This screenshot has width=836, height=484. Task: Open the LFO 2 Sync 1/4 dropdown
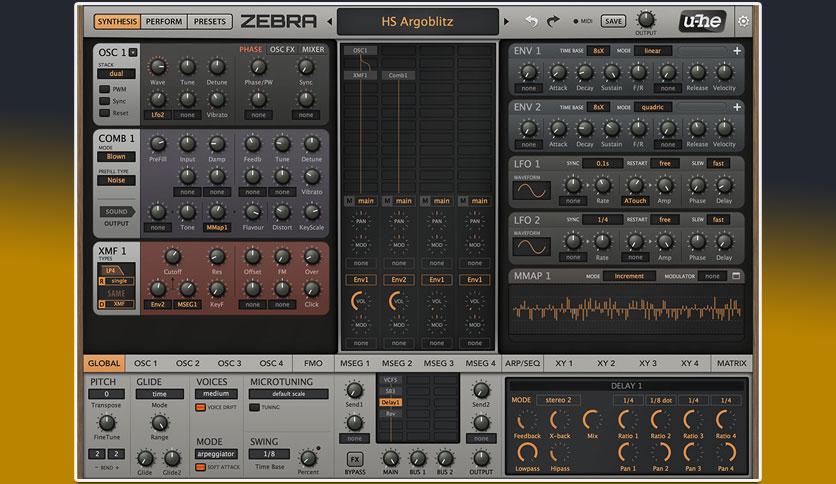coord(602,220)
